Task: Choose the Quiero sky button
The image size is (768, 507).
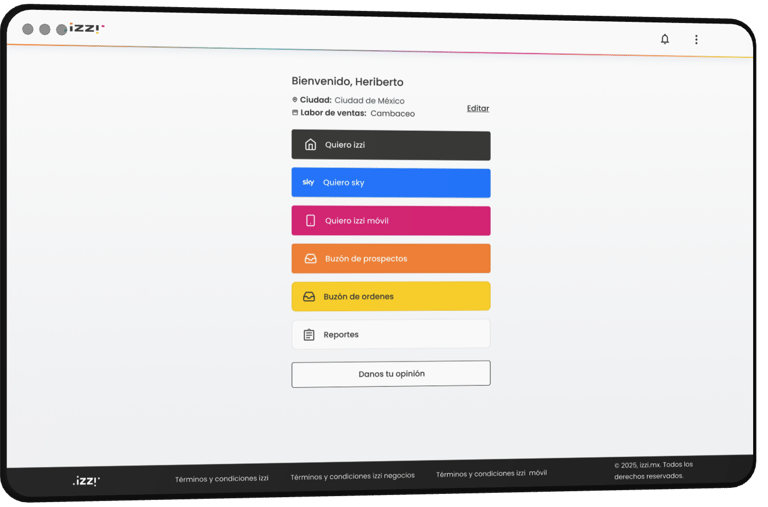Action: point(391,183)
